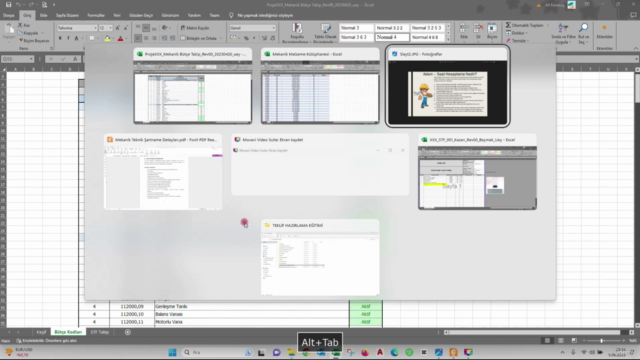Open the Dosya menu tab
640x360 pixels.
click(9, 16)
